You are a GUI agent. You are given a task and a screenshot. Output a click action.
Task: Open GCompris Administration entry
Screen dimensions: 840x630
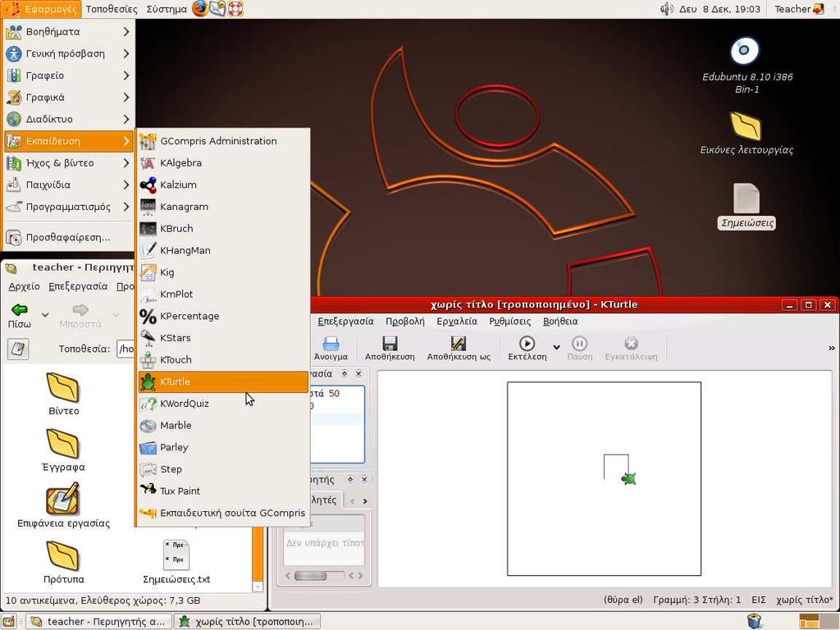tap(223, 141)
